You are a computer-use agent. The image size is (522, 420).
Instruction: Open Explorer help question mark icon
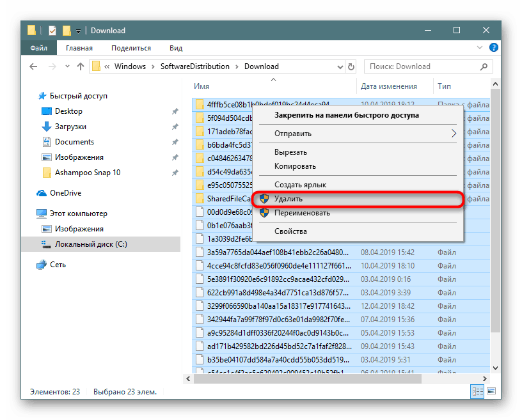pyautogui.click(x=493, y=47)
